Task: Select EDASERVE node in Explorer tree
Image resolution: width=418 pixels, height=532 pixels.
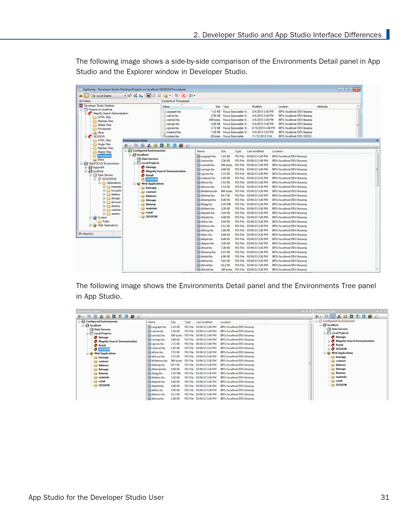Action: point(109,179)
